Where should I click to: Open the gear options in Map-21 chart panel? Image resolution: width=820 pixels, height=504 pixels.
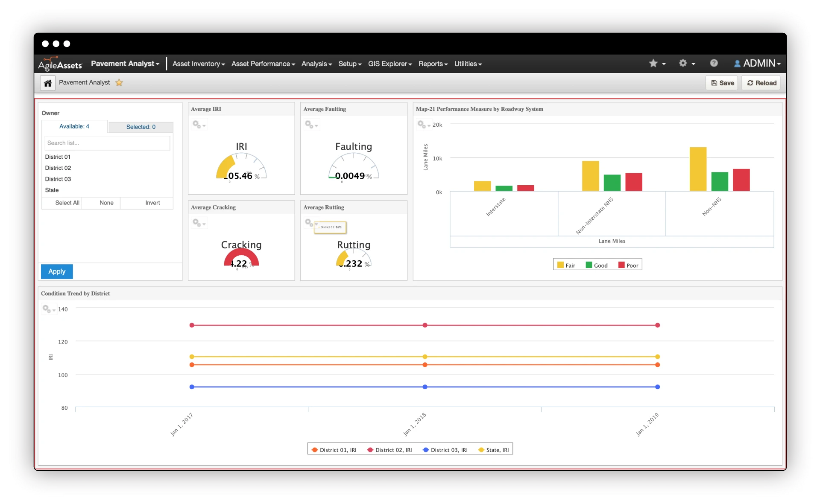[424, 125]
